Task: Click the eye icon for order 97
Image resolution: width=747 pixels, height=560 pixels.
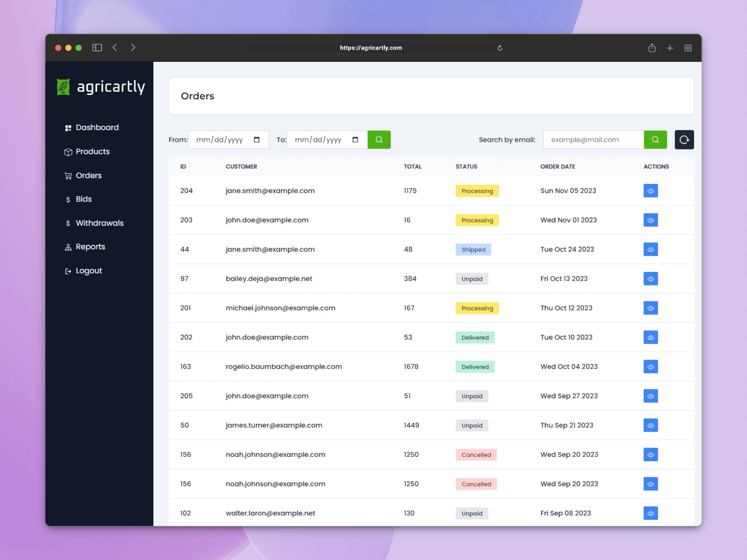Action: click(x=651, y=278)
